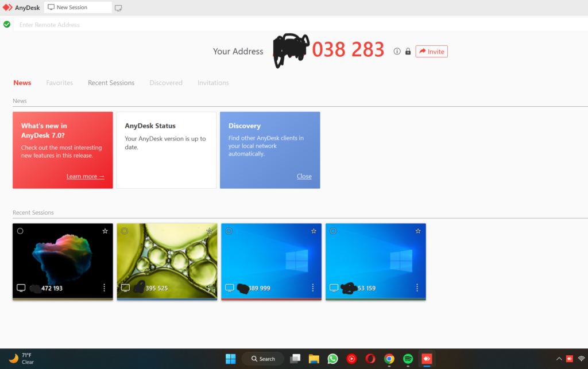Image resolution: width=588 pixels, height=369 pixels.
Task: Expand hidden system tray icons
Action: (559, 359)
